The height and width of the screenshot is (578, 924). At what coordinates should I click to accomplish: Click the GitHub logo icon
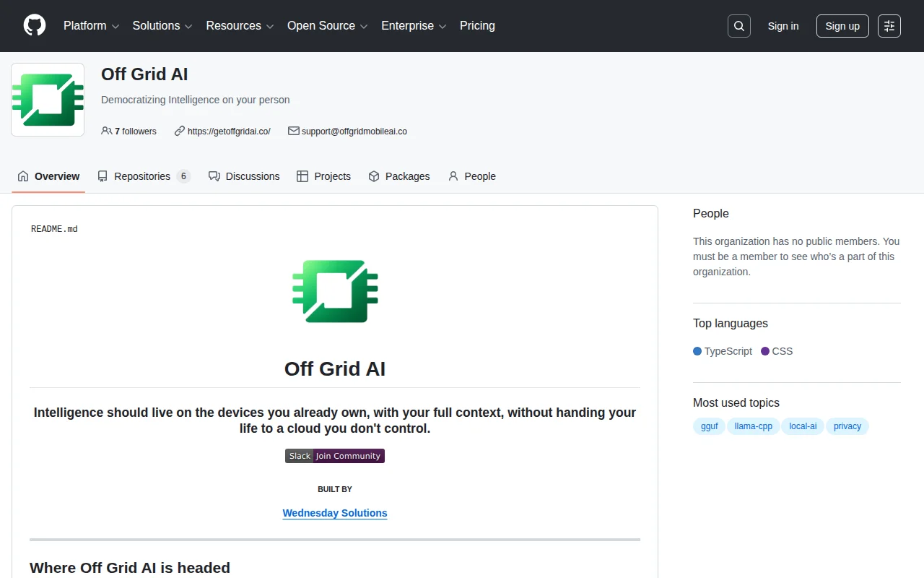[x=35, y=25]
